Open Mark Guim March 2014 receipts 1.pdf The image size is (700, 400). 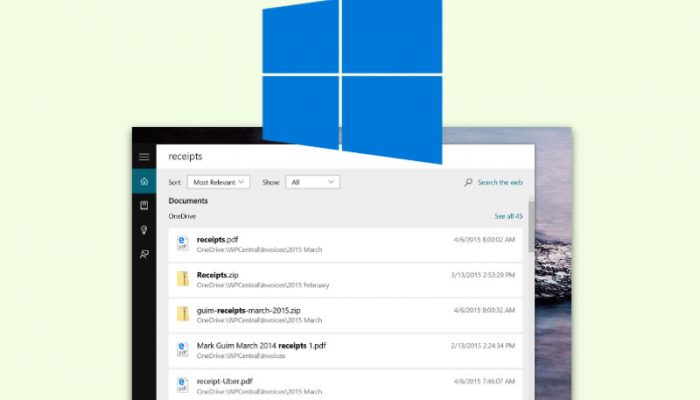[x=261, y=346]
